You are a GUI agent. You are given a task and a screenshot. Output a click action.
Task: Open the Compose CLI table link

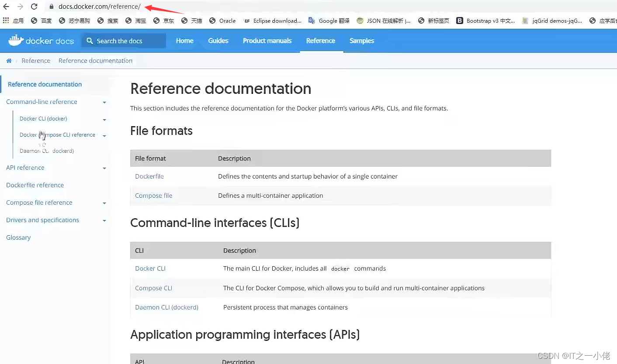click(x=153, y=288)
